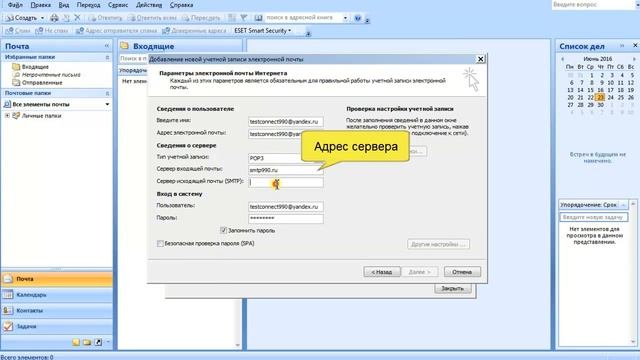The width and height of the screenshot is (640, 360).
Task: Click the Пароль password field
Action: coord(285,218)
